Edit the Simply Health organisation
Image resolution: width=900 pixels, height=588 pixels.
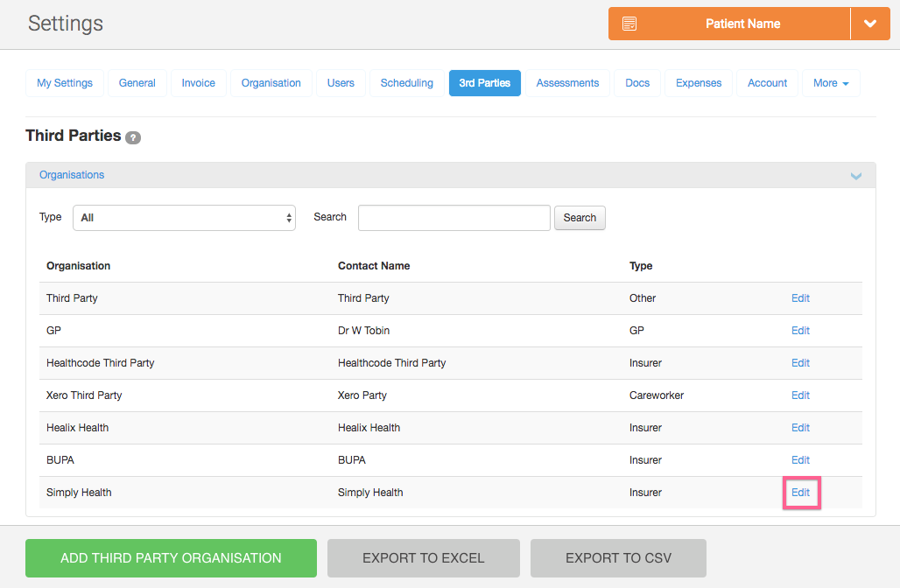click(x=800, y=493)
